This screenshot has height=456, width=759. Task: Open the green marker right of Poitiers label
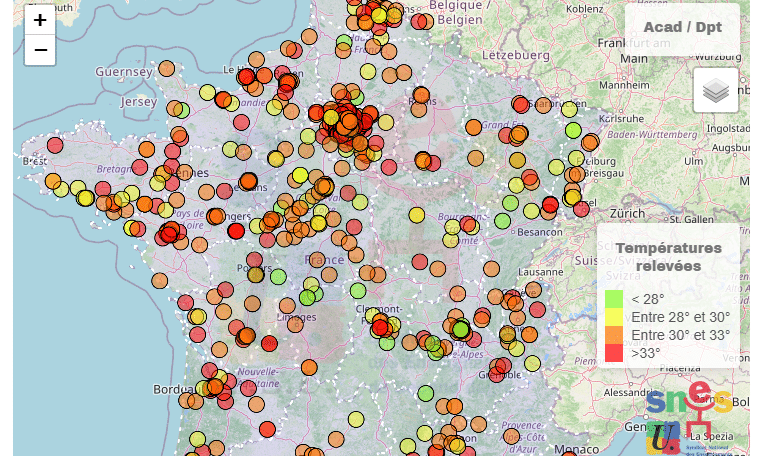tap(278, 277)
